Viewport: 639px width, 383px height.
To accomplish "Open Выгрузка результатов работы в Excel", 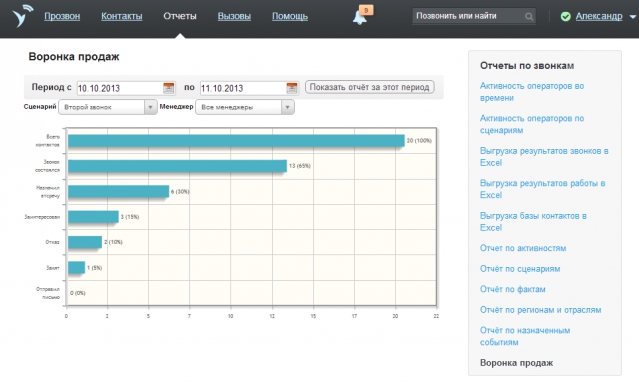I will coord(542,189).
